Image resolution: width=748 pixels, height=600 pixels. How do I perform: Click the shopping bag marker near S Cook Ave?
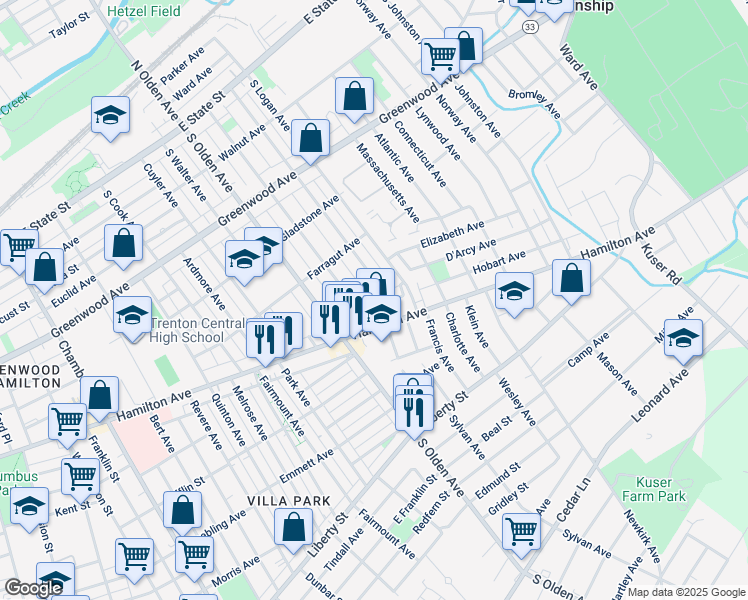click(x=123, y=243)
